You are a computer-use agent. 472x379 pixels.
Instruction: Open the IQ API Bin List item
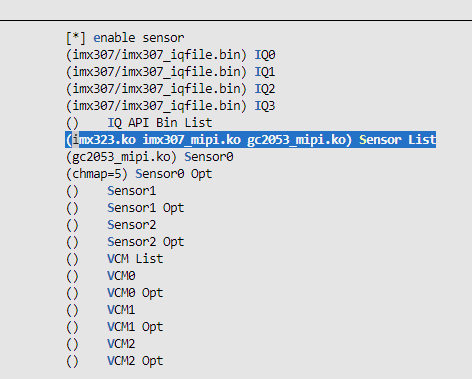139,123
